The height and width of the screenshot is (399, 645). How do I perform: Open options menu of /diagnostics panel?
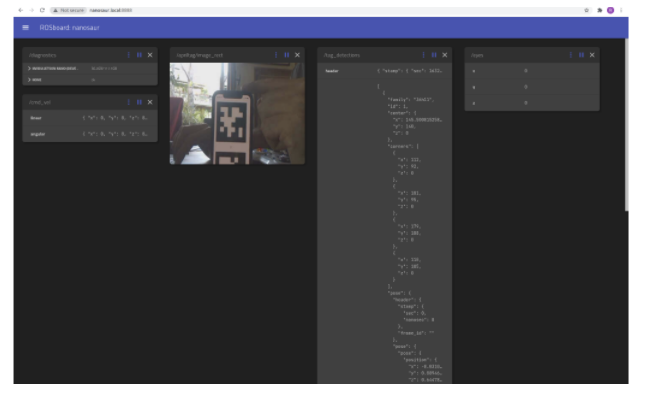point(129,55)
